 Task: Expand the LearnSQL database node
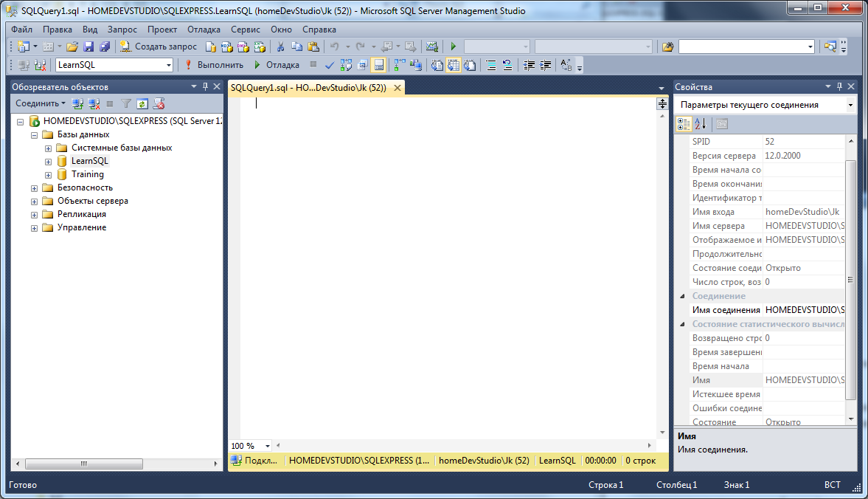(x=48, y=162)
